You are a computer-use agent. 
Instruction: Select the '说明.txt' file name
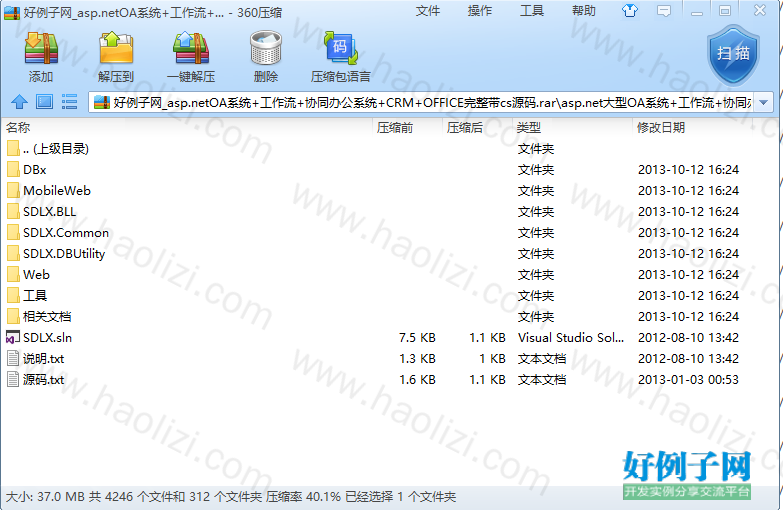[x=43, y=358]
